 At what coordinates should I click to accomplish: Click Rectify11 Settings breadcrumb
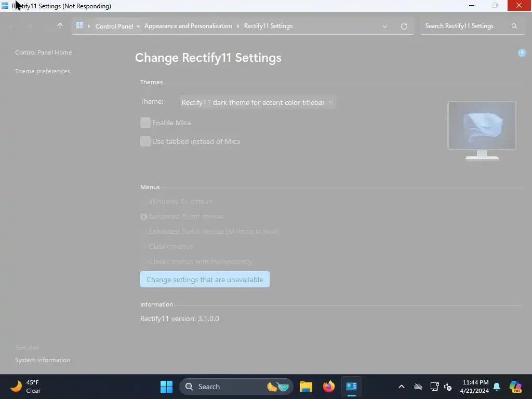(269, 26)
